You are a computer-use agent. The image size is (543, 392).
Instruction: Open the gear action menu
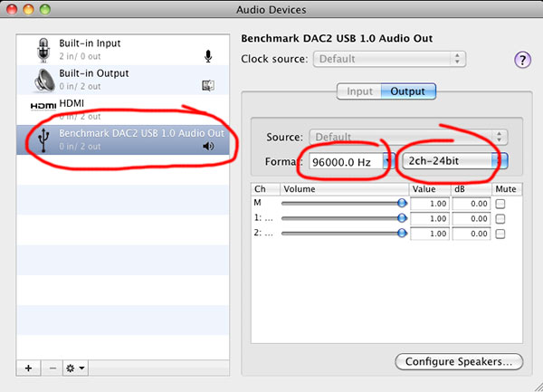pos(75,368)
